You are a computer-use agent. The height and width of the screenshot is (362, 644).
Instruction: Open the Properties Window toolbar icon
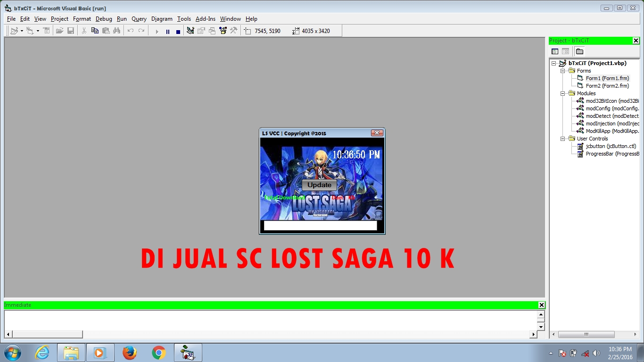[x=201, y=31]
